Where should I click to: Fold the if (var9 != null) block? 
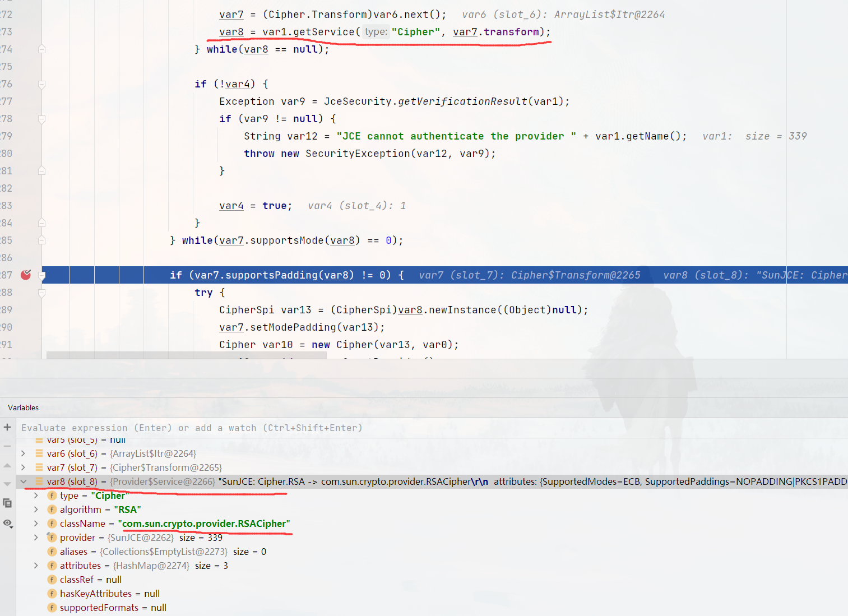41,119
